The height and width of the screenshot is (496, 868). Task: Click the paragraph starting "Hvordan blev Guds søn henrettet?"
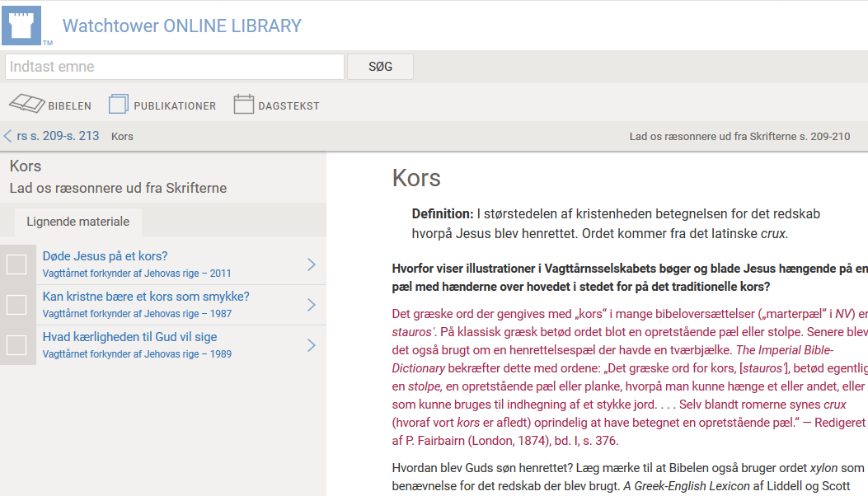tap(630, 477)
